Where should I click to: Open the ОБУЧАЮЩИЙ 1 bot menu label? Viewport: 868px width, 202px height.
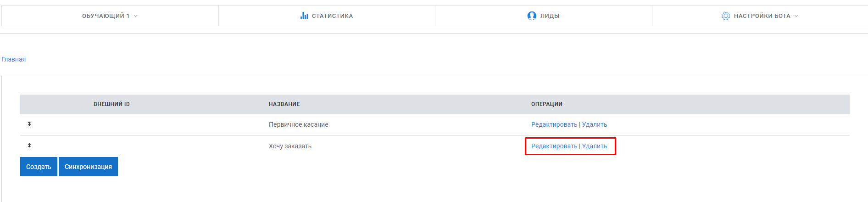point(106,16)
